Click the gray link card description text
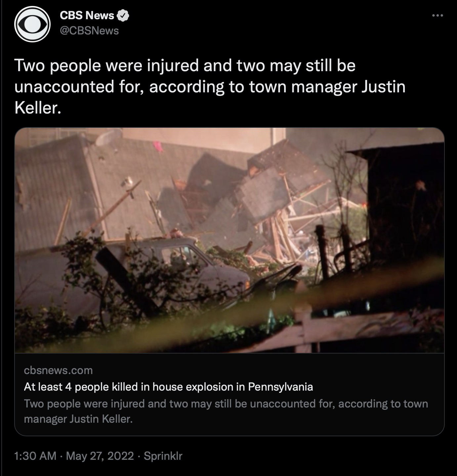Screen dimensions: 457x476 coord(226,411)
